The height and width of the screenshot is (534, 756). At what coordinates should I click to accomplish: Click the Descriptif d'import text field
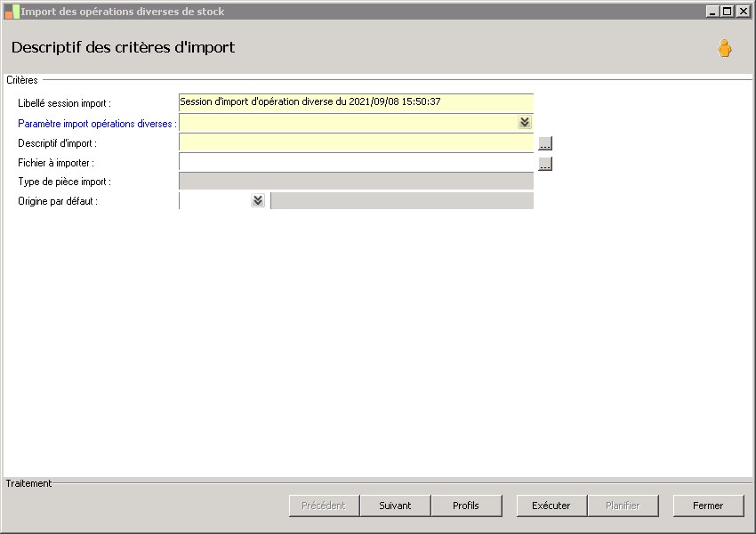(357, 142)
